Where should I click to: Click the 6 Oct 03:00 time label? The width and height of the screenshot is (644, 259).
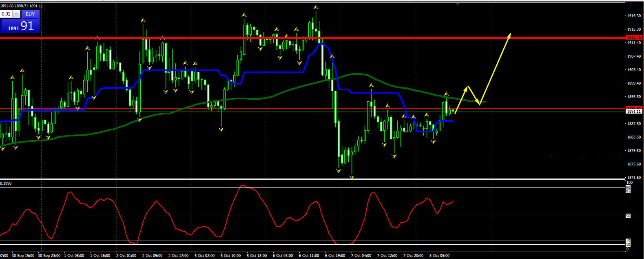pos(283,256)
